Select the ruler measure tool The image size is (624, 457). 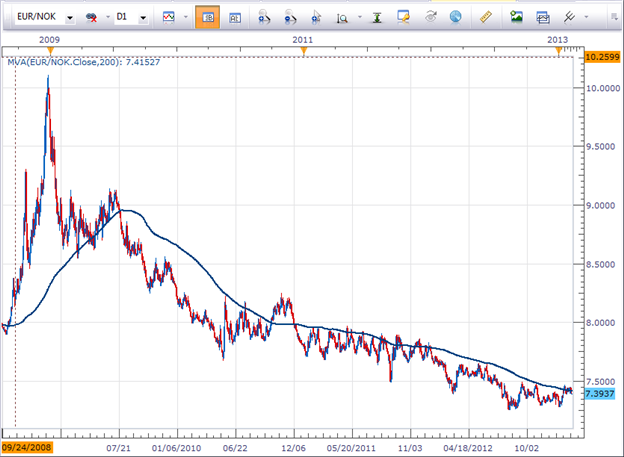[486, 17]
